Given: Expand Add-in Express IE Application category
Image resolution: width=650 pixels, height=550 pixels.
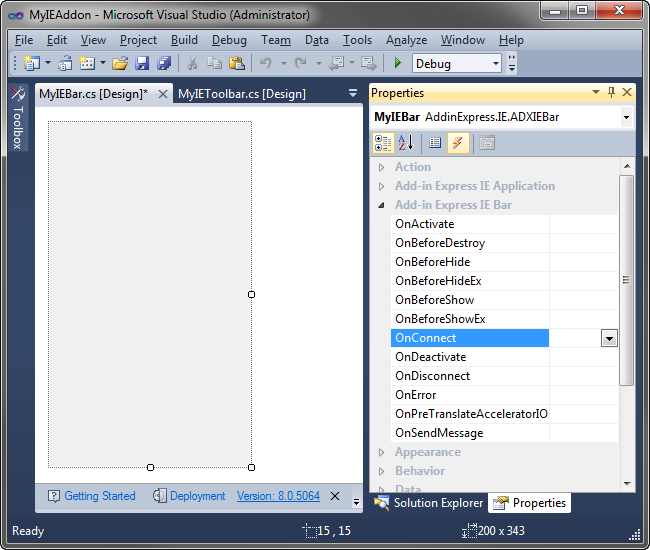Looking at the screenshot, I should [381, 187].
